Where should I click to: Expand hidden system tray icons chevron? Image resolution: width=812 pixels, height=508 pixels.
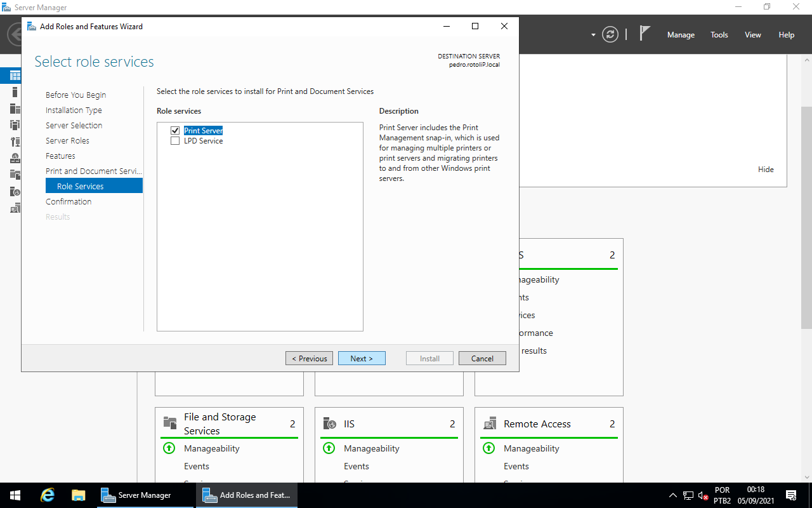point(672,495)
